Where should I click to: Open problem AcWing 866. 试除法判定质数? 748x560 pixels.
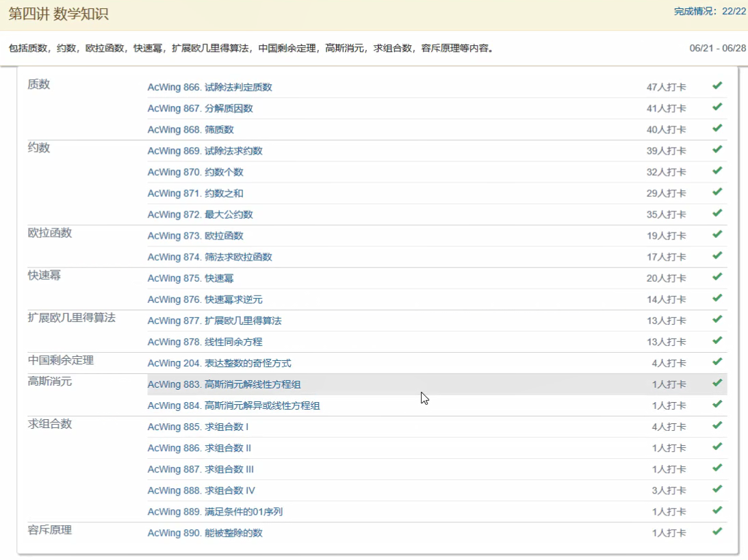[209, 88]
